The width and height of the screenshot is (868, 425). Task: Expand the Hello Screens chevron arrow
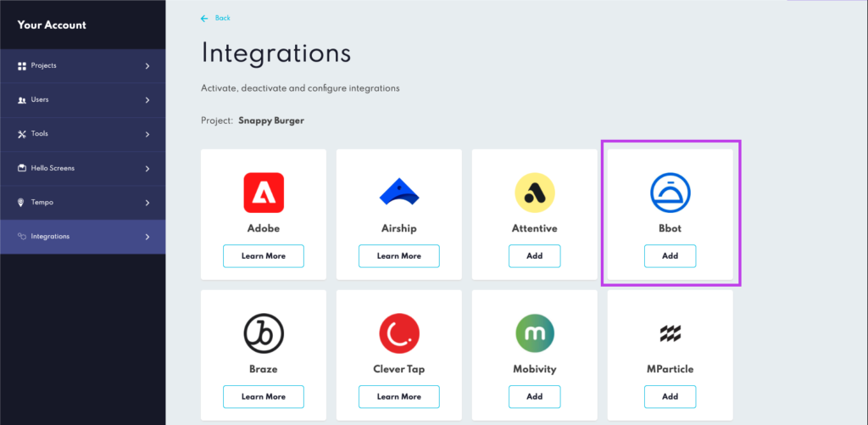[147, 169]
